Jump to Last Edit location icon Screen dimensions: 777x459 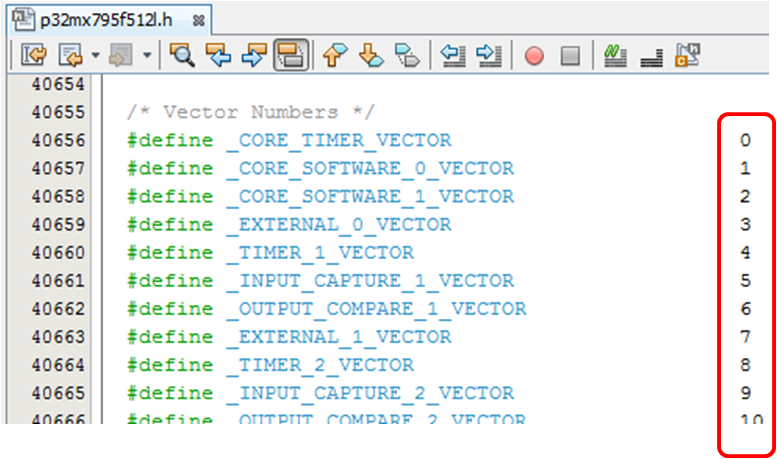(x=34, y=55)
